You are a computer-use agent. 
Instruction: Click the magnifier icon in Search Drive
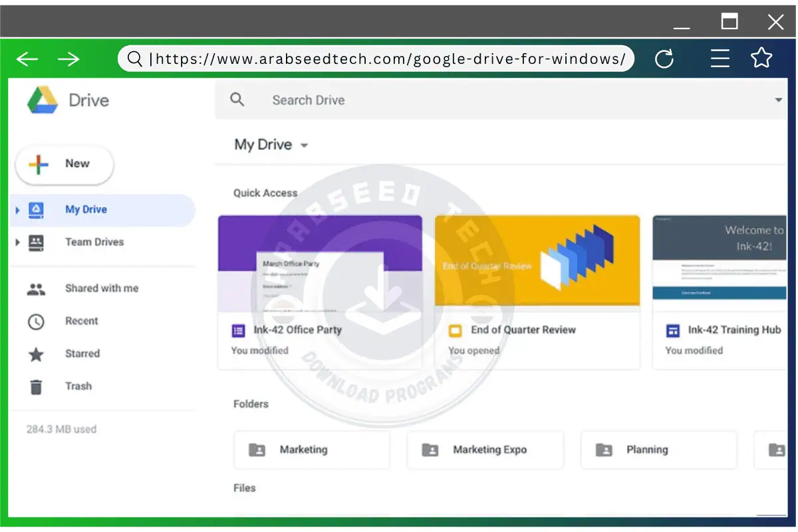click(x=237, y=99)
